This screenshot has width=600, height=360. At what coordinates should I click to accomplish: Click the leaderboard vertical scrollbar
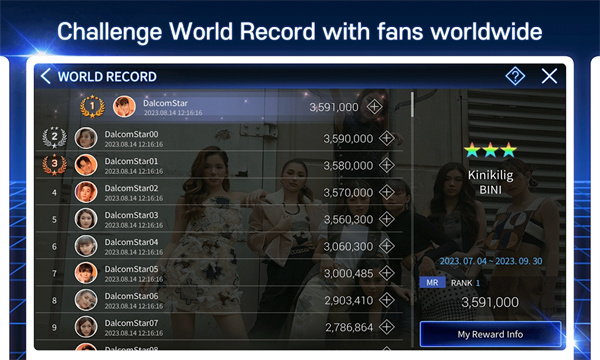pyautogui.click(x=412, y=104)
